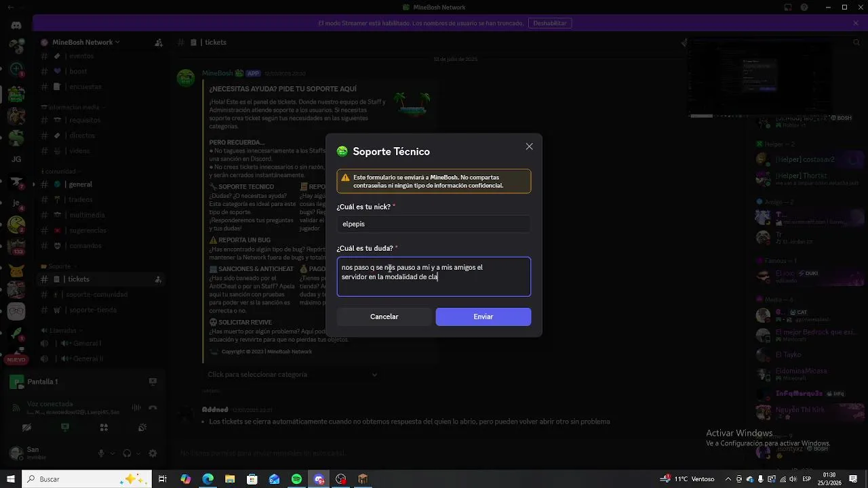Click the Windows Start button
Image resolution: width=868 pixels, height=488 pixels.
coord(10,479)
